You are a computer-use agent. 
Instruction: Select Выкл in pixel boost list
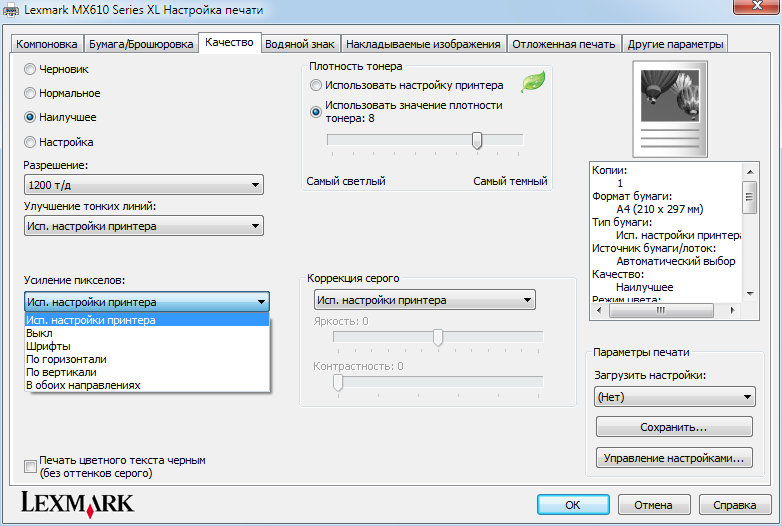[x=147, y=333]
